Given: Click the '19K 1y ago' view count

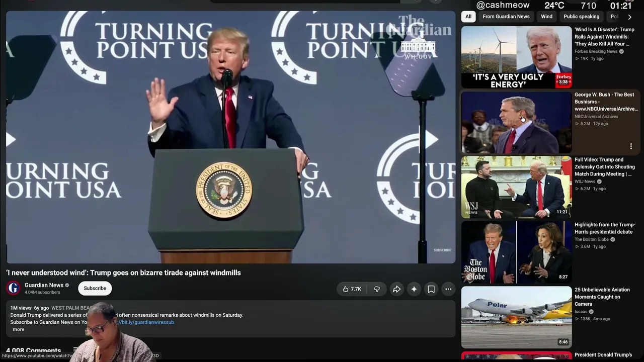Looking at the screenshot, I should click(x=589, y=58).
